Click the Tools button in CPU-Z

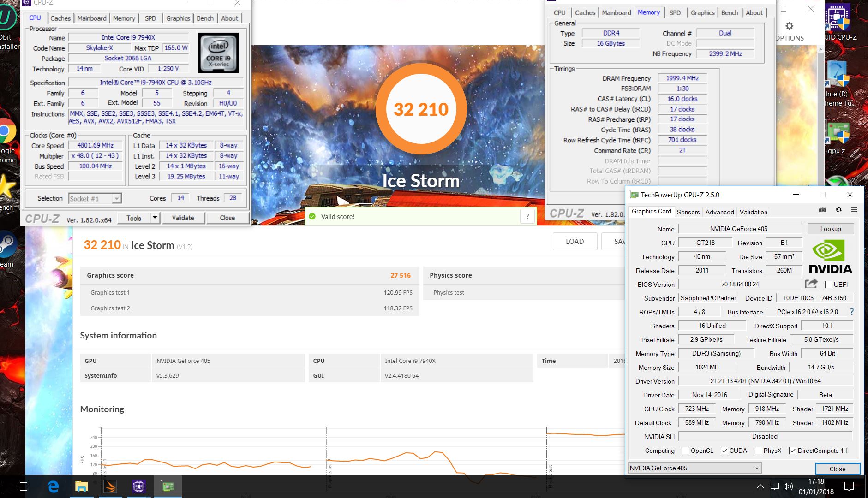pyautogui.click(x=134, y=218)
